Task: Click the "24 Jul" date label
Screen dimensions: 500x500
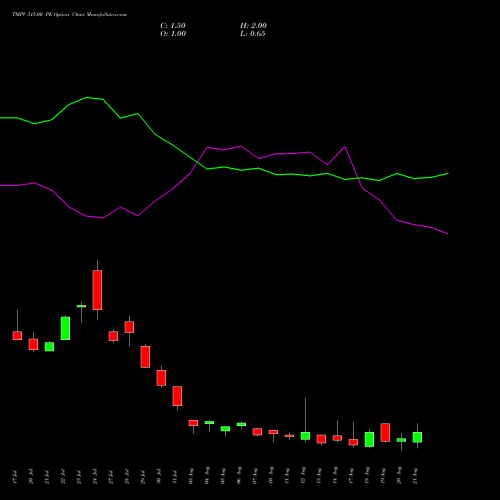Action: [95, 476]
